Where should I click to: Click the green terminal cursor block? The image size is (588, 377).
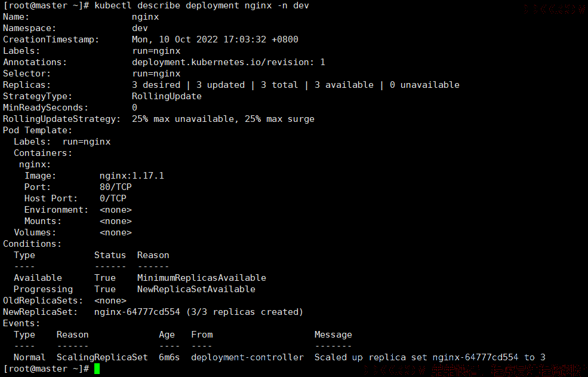click(x=97, y=369)
